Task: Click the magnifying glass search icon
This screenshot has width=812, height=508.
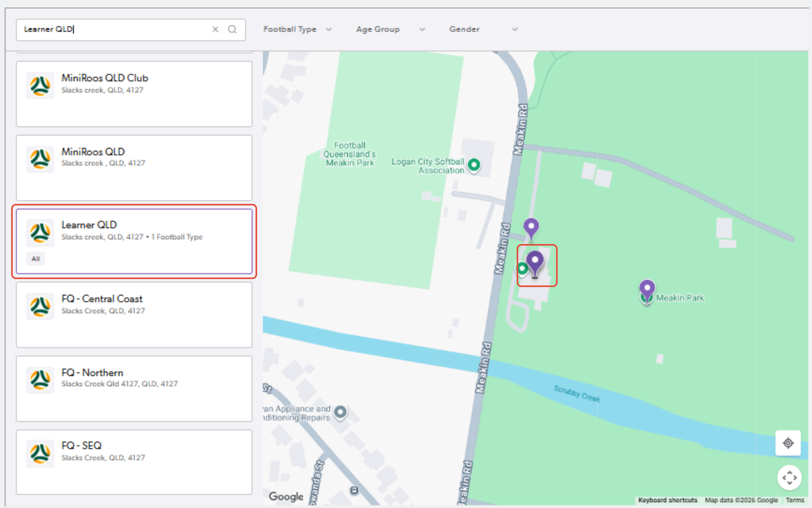Action: tap(232, 29)
